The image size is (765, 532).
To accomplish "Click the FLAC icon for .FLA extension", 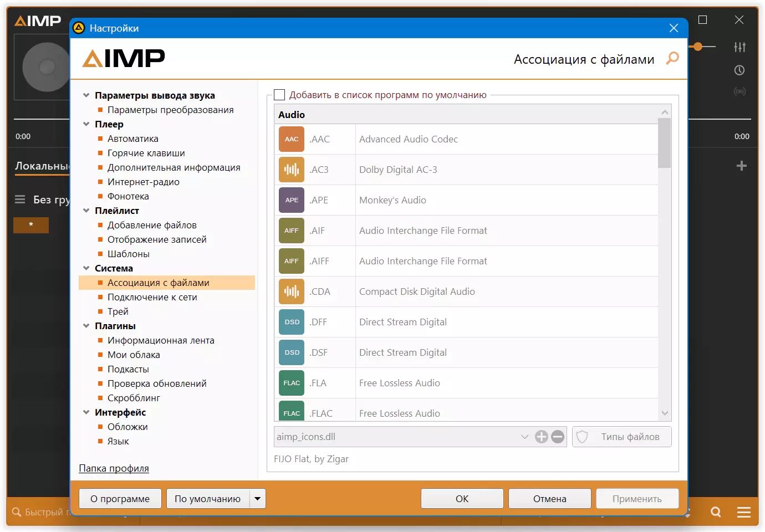I will coord(292,383).
